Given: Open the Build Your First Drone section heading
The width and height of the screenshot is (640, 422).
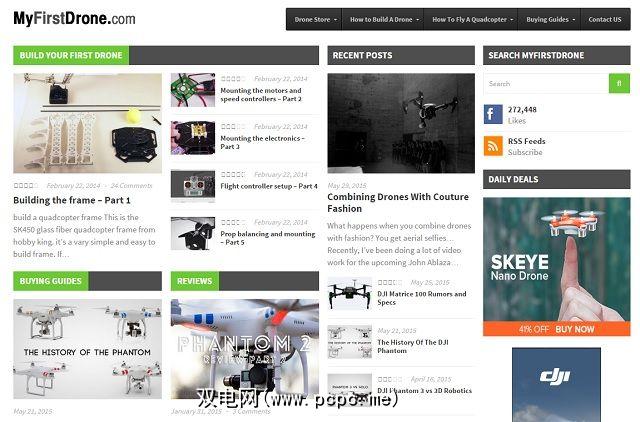Looking at the screenshot, I should point(71,55).
